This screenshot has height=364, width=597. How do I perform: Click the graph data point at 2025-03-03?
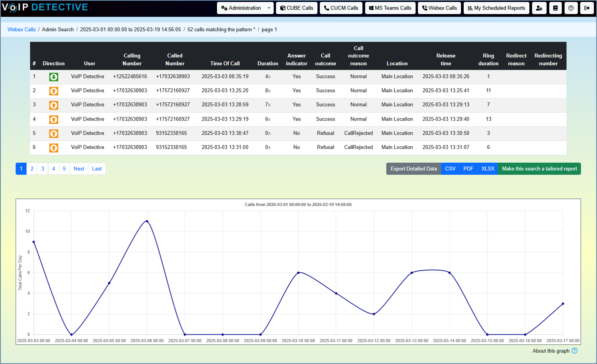point(34,242)
